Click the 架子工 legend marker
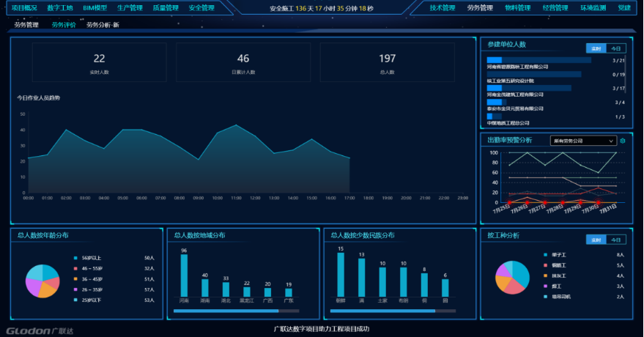This screenshot has height=337, width=644. point(544,254)
